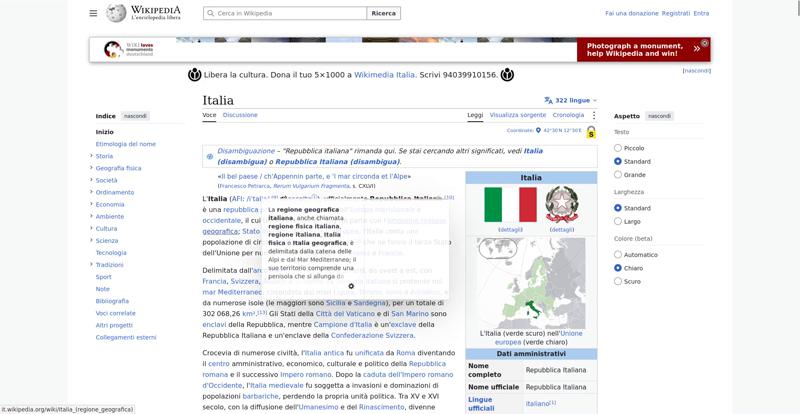This screenshot has height=414, width=800.
Task: Click the Lingue ufficiali infobox link
Action: coord(480,404)
